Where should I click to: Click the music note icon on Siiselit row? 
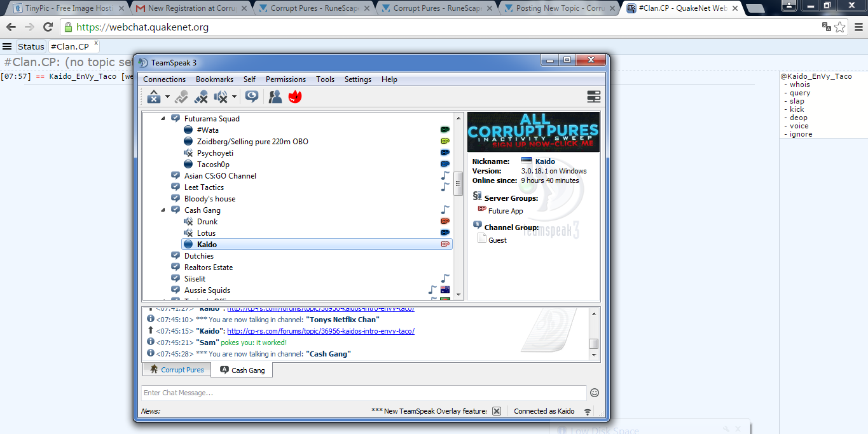pyautogui.click(x=445, y=278)
